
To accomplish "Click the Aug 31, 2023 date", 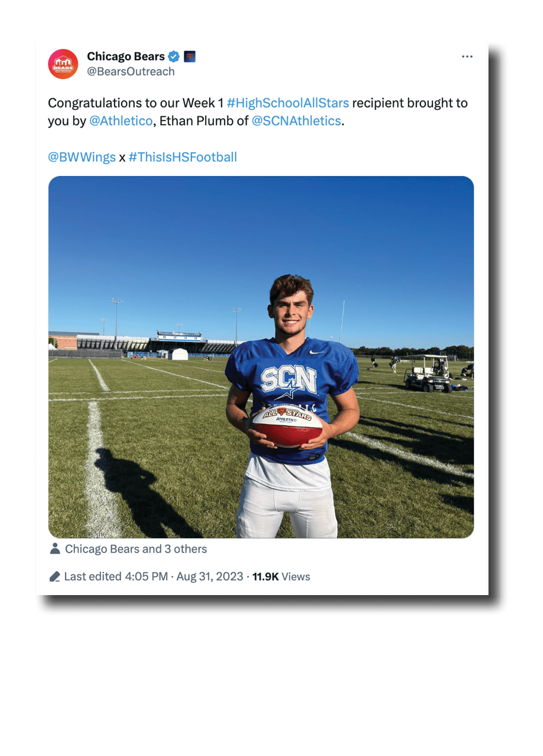I will tap(210, 577).
